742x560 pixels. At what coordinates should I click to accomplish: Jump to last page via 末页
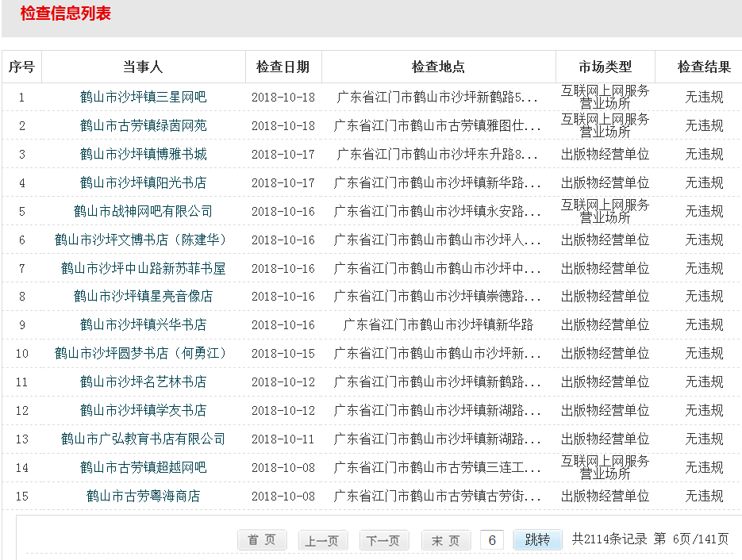(x=445, y=540)
